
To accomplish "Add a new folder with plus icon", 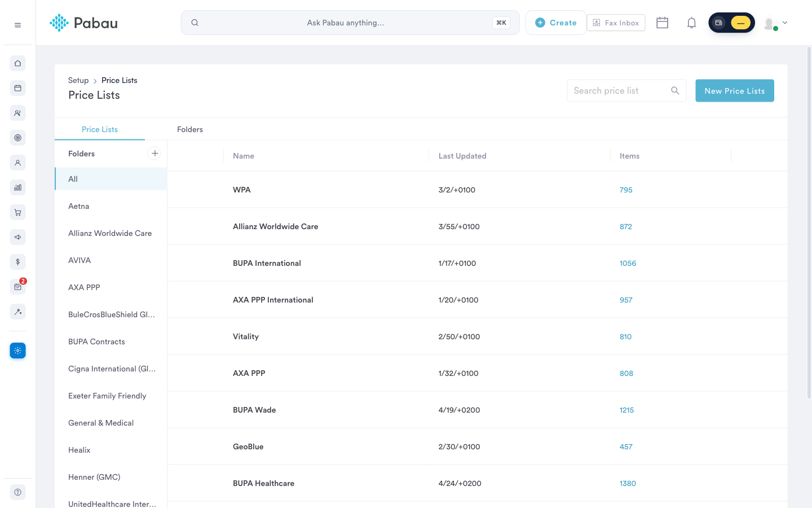I will tap(155, 153).
